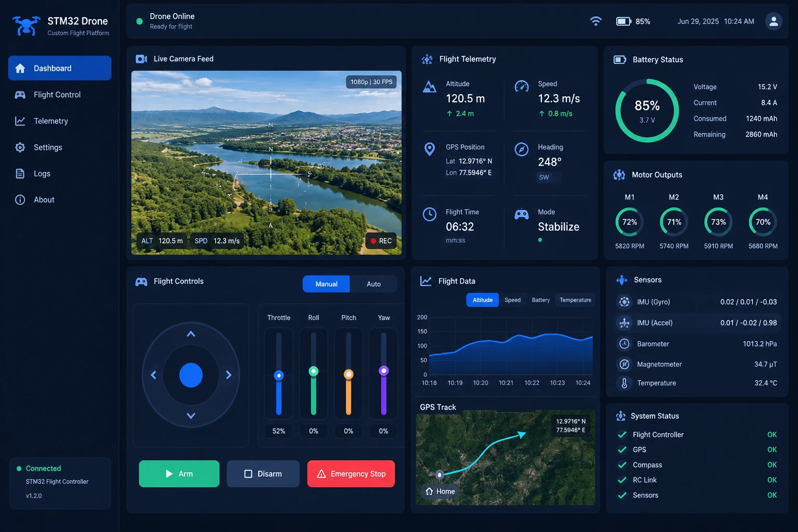798x532 pixels.
Task: Click the Disarm button
Action: click(x=263, y=474)
